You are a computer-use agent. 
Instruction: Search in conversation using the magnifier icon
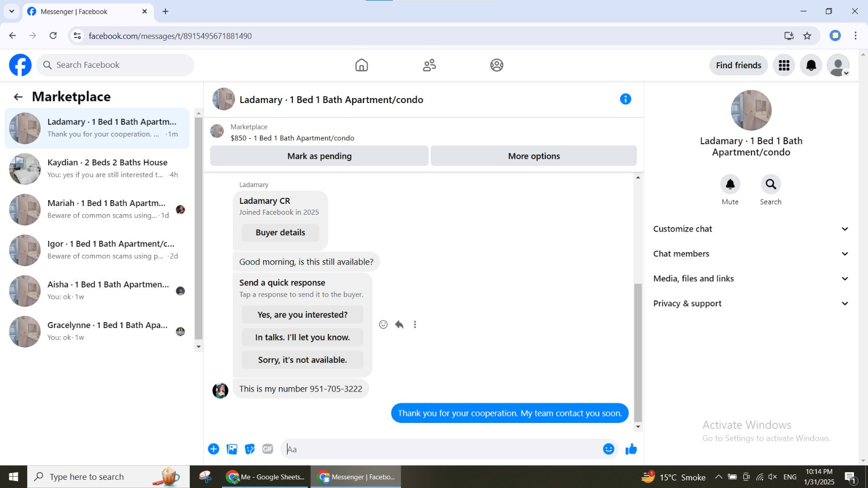coord(770,184)
